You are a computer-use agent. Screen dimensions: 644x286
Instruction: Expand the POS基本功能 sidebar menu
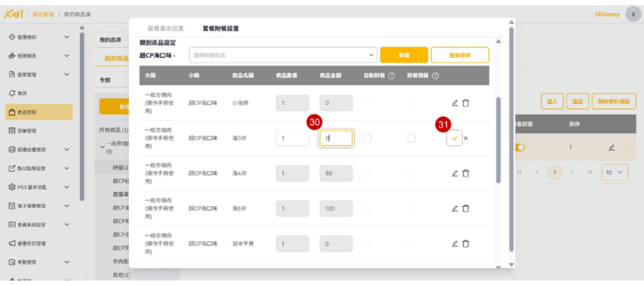pos(39,187)
